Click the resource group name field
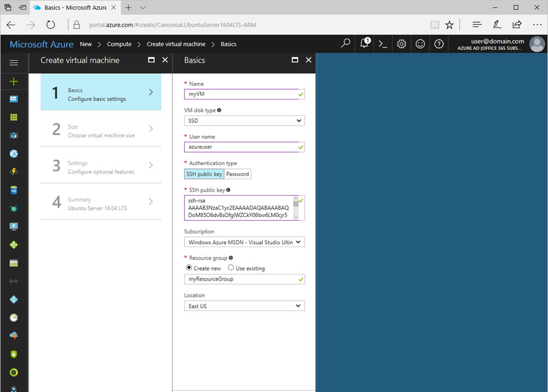Image resolution: width=548 pixels, height=392 pixels. pyautogui.click(x=244, y=279)
